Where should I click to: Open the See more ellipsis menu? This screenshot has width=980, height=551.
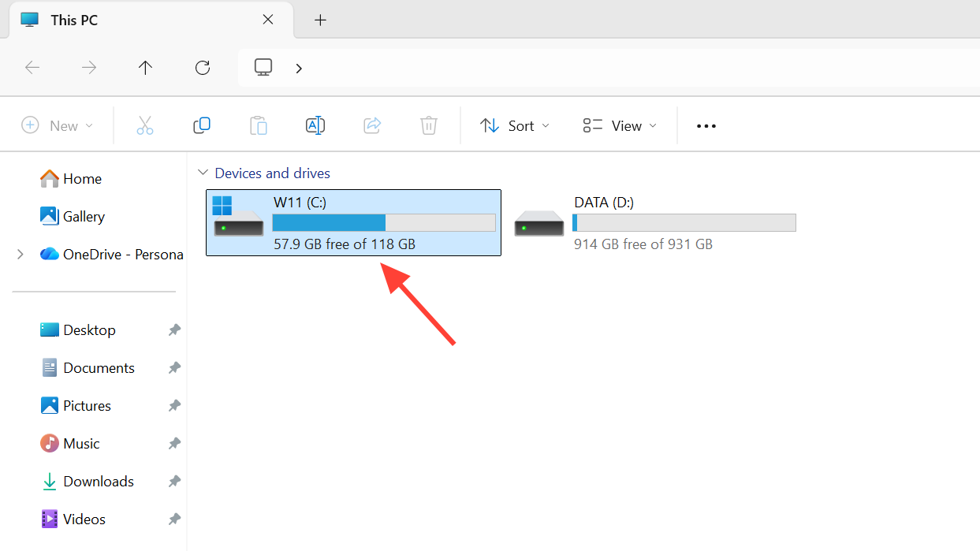point(706,126)
